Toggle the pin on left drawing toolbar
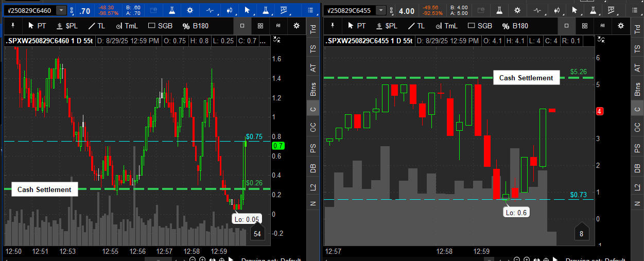 point(12,26)
